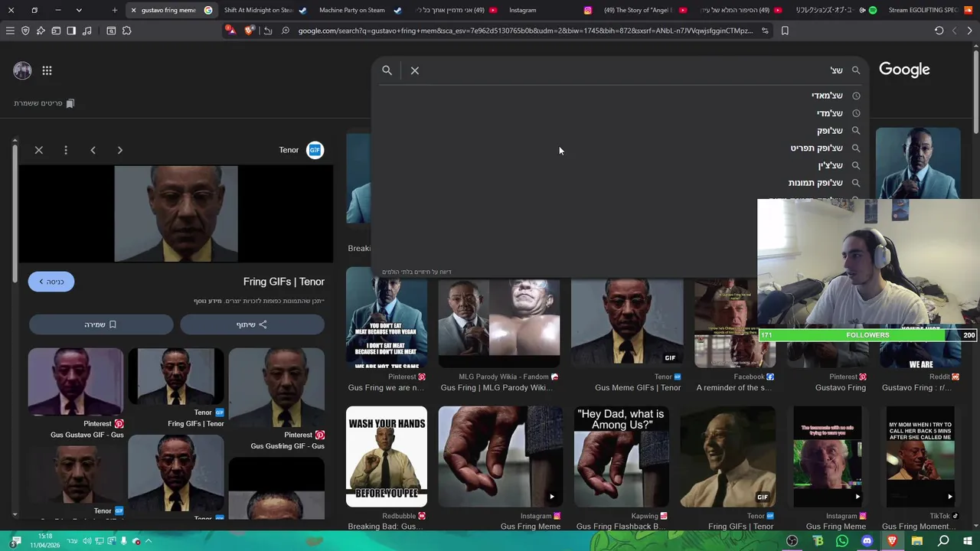Screen dimensions: 980x551
Task: Bookmark this page with the bookmark icon
Action: pyautogui.click(x=785, y=31)
